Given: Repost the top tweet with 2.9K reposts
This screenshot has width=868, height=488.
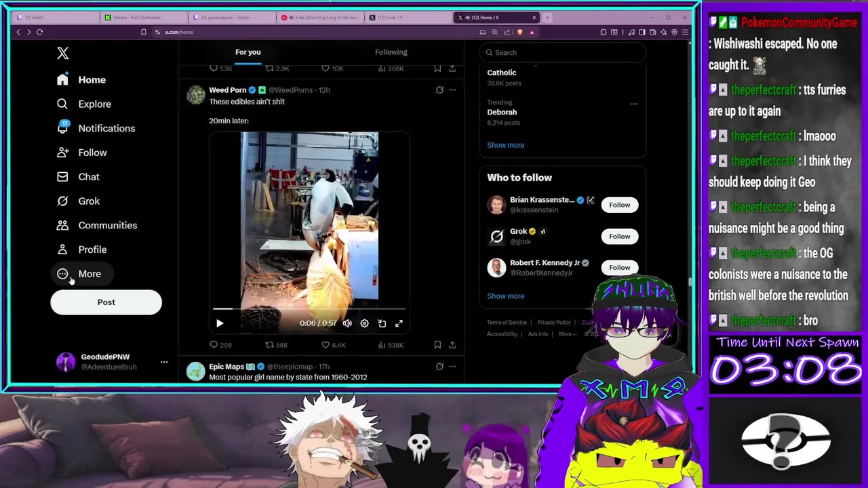Looking at the screenshot, I should (x=277, y=68).
